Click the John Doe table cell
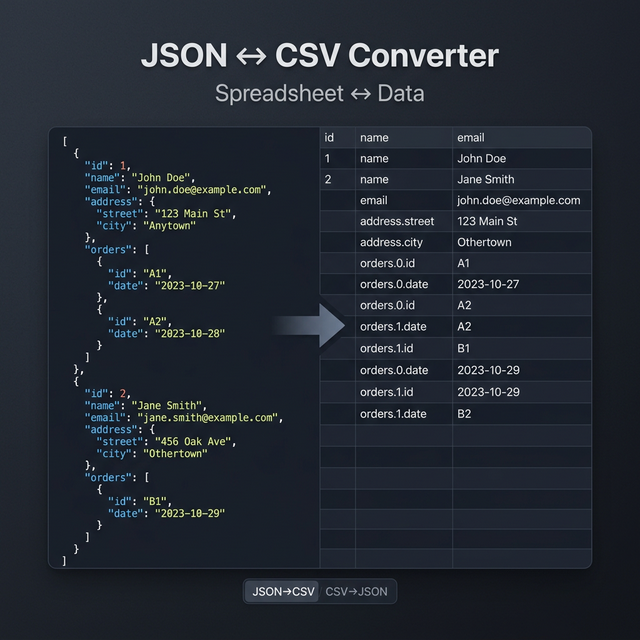This screenshot has height=640, width=640. 522,158
